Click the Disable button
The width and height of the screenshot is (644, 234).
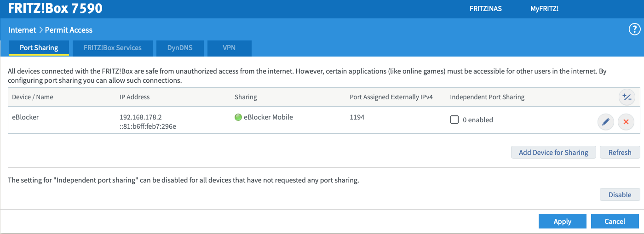(620, 194)
